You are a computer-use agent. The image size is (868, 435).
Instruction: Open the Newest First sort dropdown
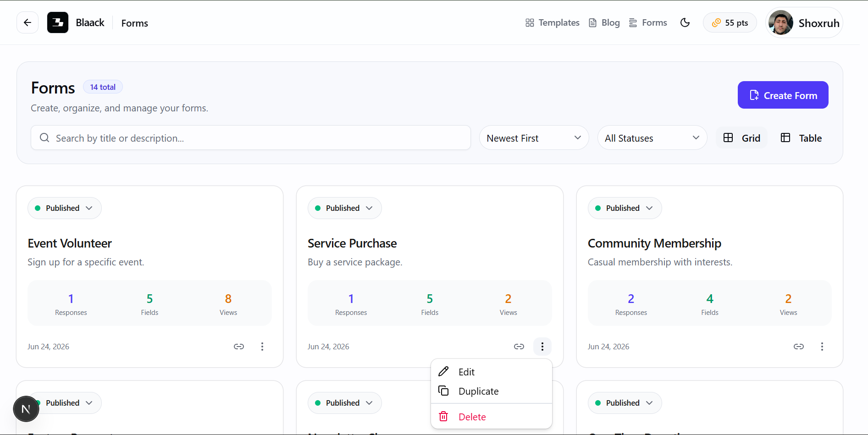pos(534,138)
